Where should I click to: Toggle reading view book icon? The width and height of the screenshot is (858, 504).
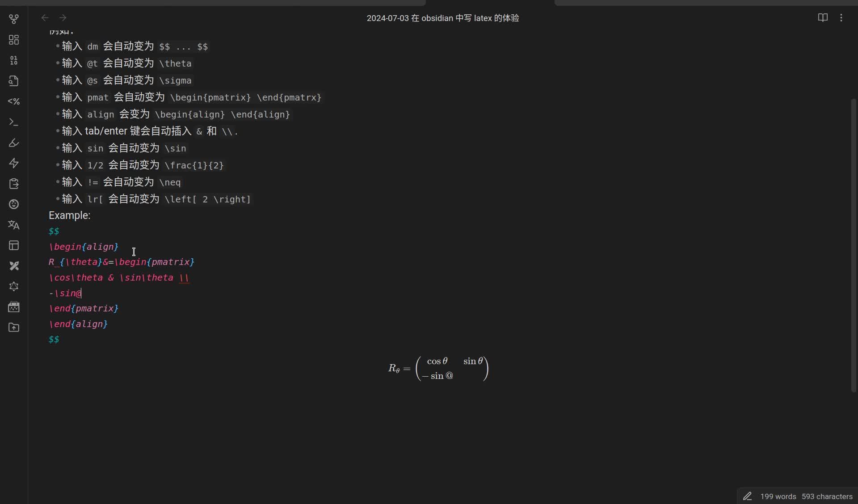[823, 18]
